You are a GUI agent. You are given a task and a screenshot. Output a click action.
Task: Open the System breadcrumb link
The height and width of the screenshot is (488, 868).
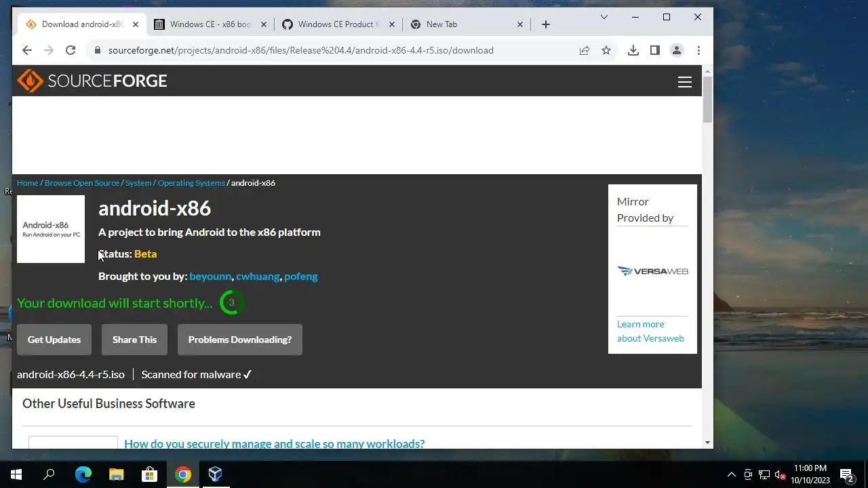click(138, 183)
